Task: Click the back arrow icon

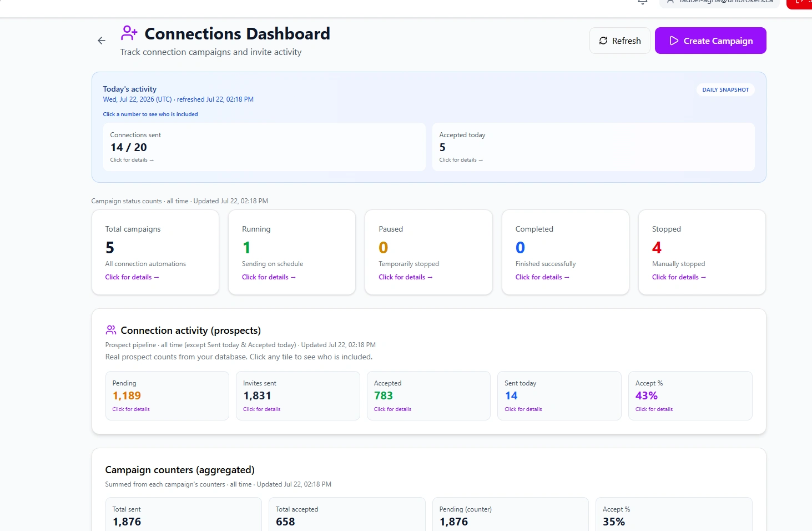Action: tap(102, 41)
